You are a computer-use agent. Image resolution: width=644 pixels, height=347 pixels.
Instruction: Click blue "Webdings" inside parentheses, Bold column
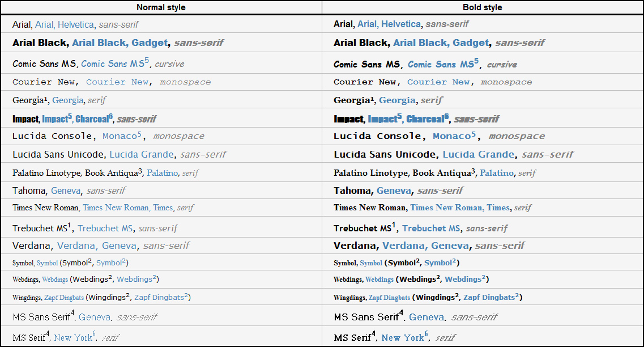click(x=463, y=280)
